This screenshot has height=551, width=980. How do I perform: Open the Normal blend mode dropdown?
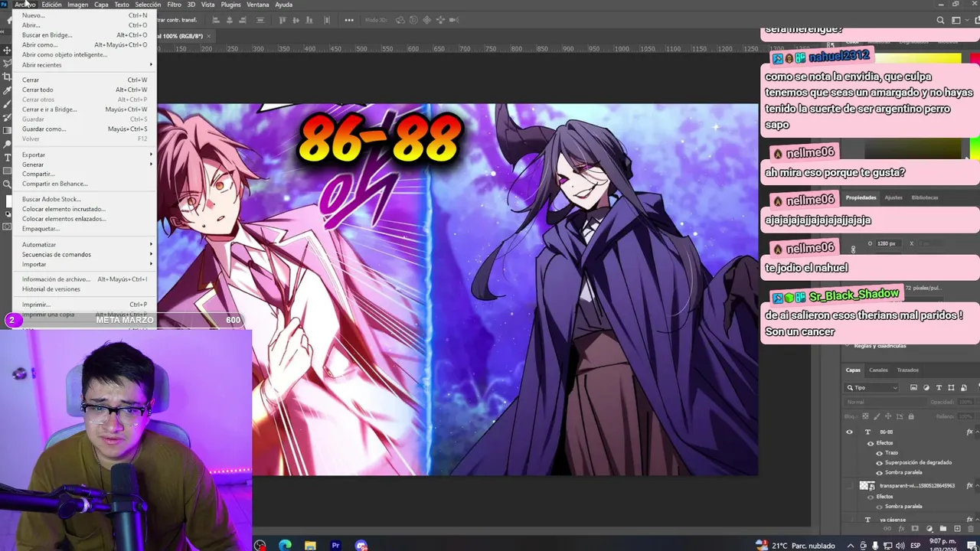886,402
